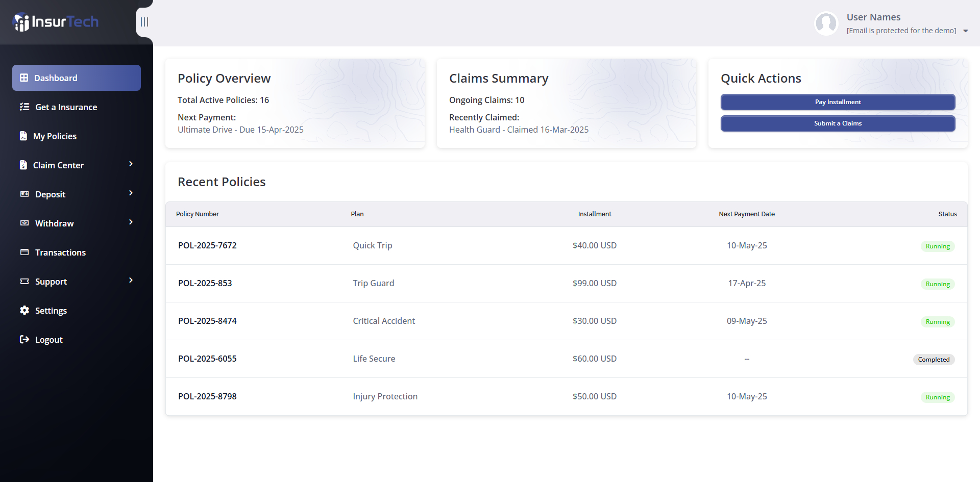Click the Dashboard grid icon
The height and width of the screenshot is (482, 980).
(24, 78)
